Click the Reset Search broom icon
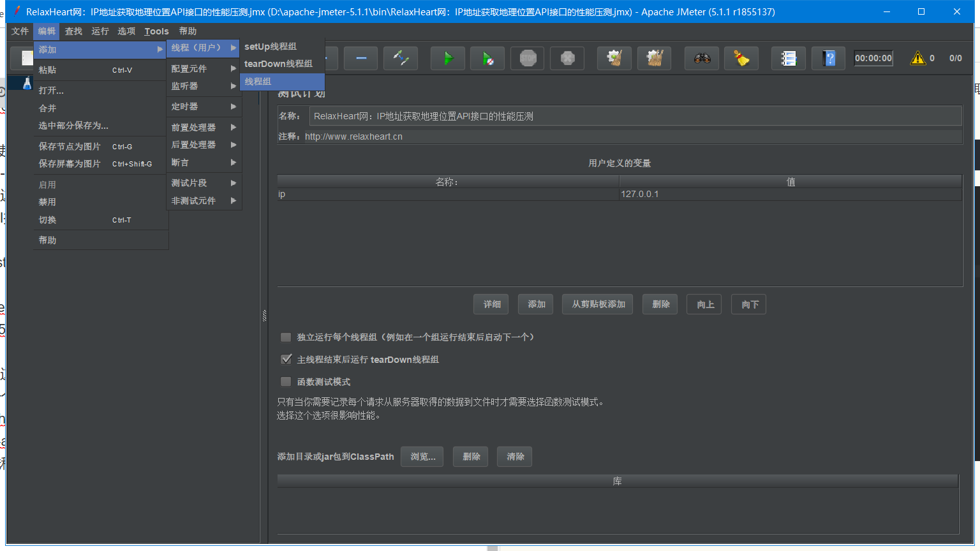Viewport: 980px width, 551px height. click(x=741, y=58)
